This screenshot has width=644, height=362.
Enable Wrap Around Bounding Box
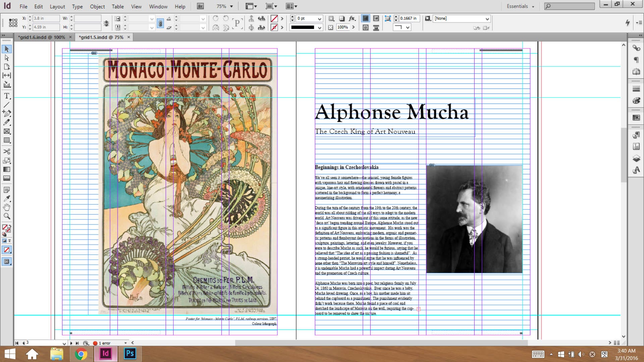(376, 18)
